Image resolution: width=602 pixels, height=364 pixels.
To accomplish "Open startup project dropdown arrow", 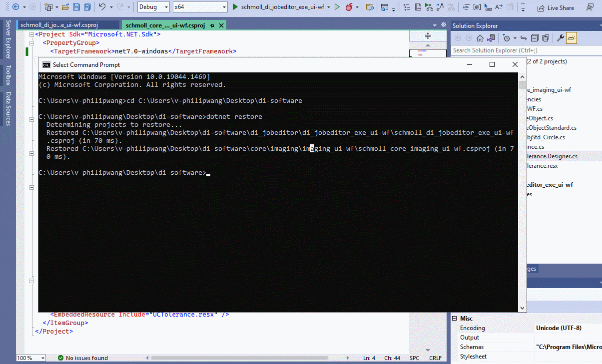I will (x=329, y=7).
